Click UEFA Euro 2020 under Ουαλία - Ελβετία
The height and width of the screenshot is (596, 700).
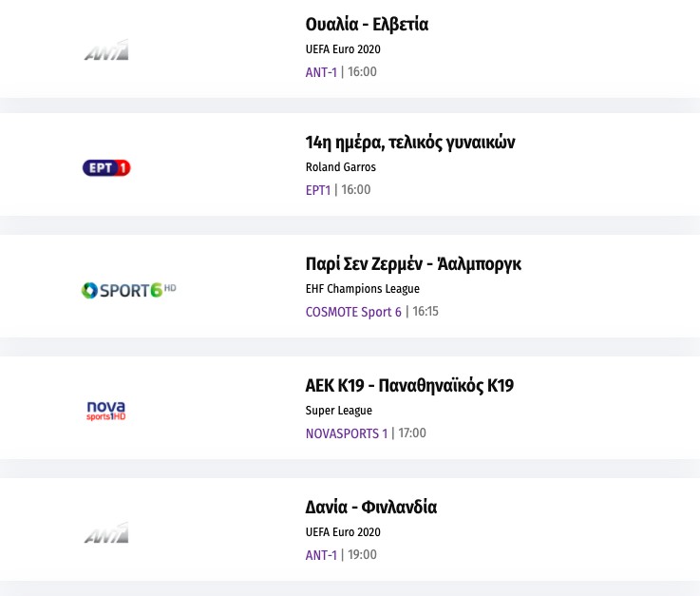(x=343, y=49)
